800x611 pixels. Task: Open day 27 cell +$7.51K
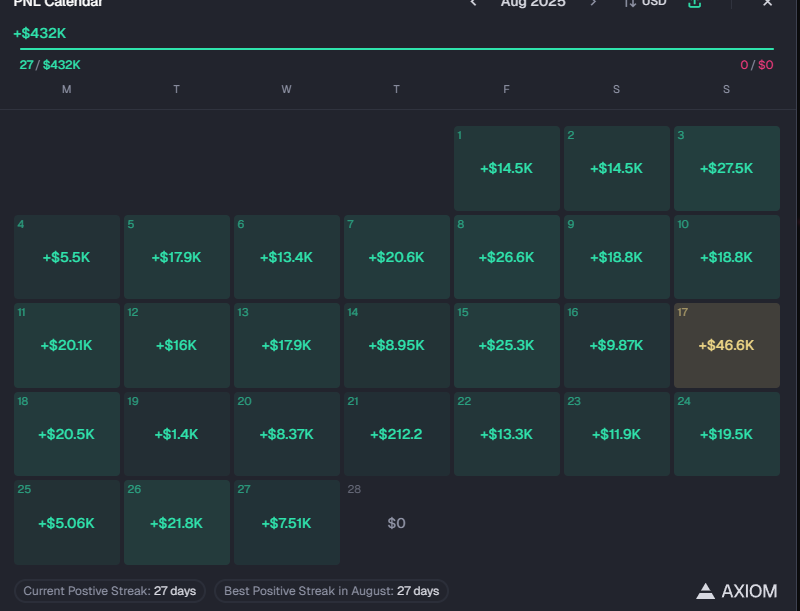(x=287, y=522)
